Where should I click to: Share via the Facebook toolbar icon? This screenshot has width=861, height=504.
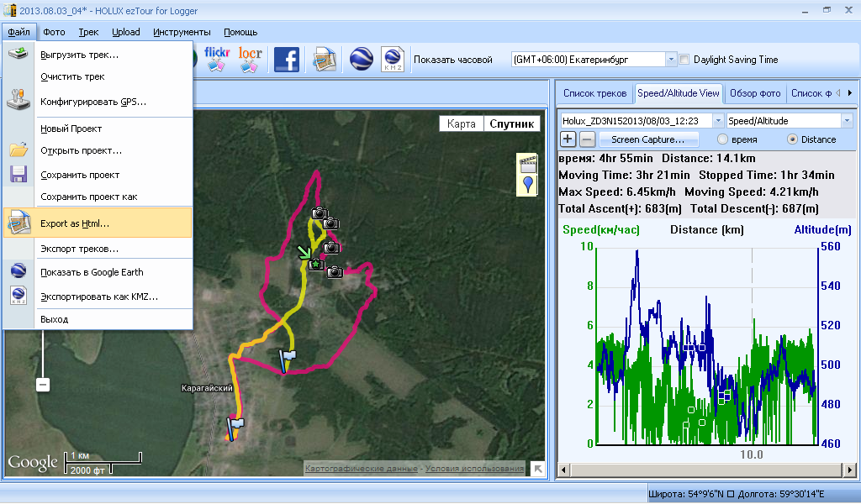click(x=287, y=60)
